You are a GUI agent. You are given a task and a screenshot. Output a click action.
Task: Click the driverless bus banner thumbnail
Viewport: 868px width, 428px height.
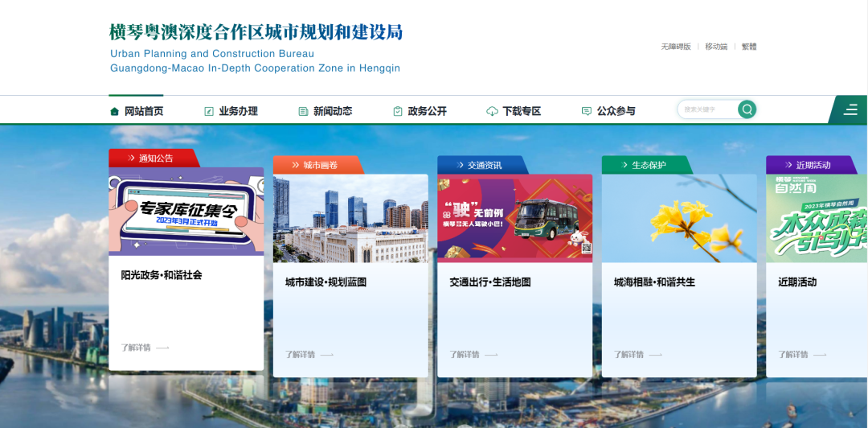point(514,217)
